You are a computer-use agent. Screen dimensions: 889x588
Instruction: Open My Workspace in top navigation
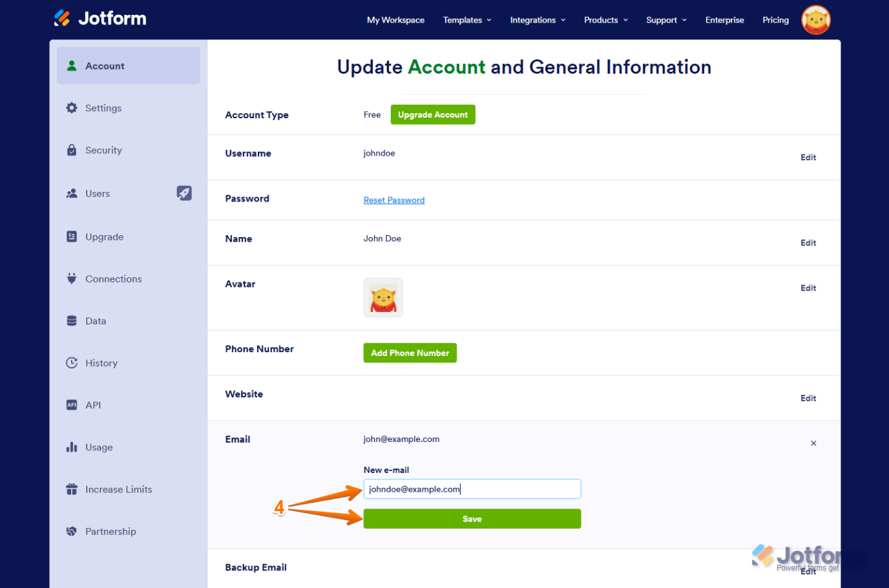pyautogui.click(x=395, y=20)
